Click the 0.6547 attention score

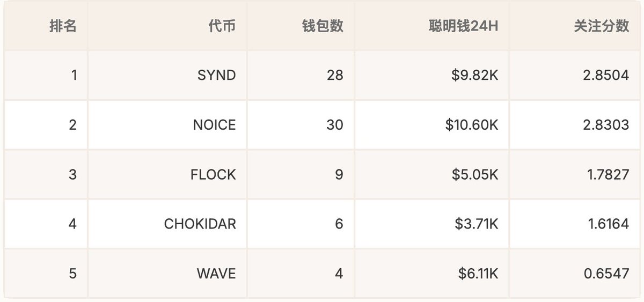click(606, 274)
